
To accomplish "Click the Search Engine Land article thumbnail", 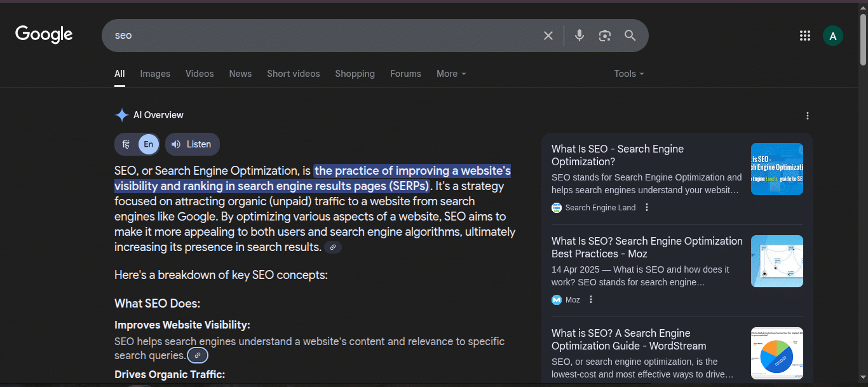I will 777,169.
